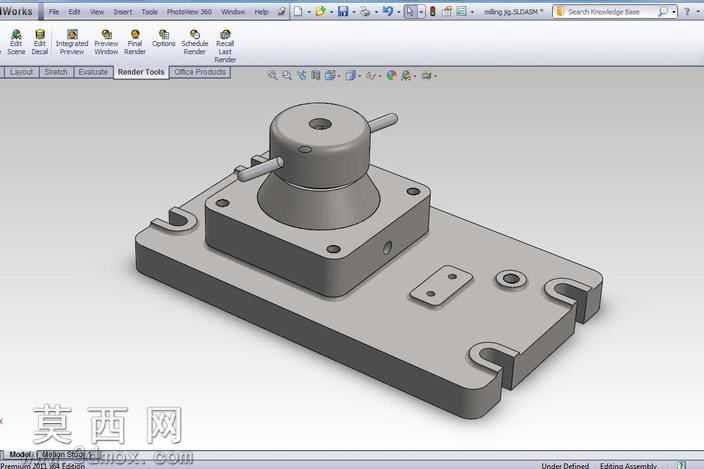Switch to the Evaluate tab

[93, 72]
